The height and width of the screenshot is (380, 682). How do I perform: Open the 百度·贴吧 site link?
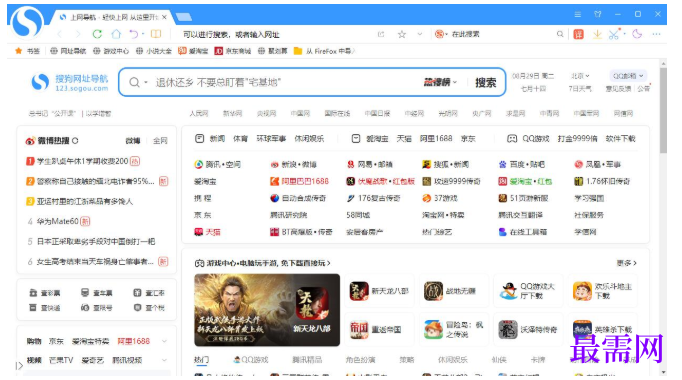pyautogui.click(x=522, y=164)
